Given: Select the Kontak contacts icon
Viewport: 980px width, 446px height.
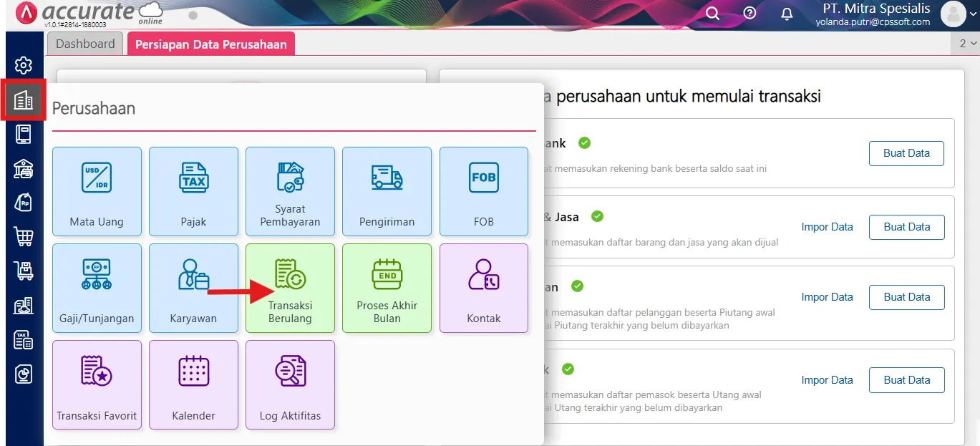Looking at the screenshot, I should click(483, 288).
